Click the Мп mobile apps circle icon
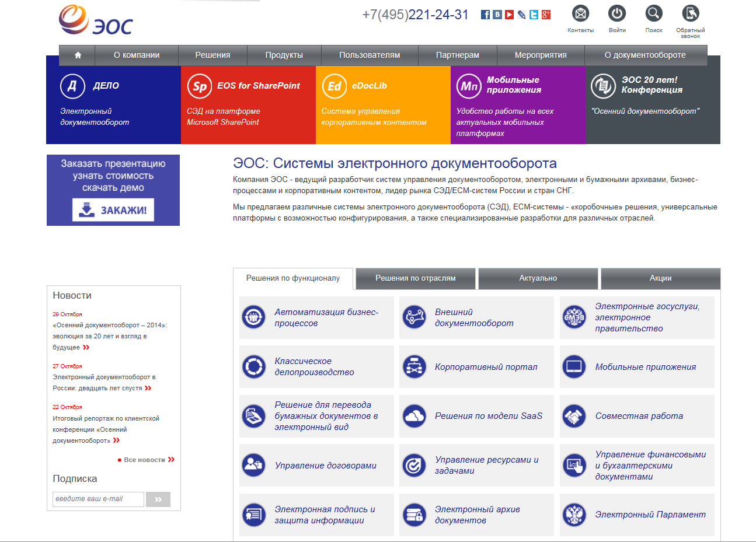The image size is (756, 542). [469, 86]
